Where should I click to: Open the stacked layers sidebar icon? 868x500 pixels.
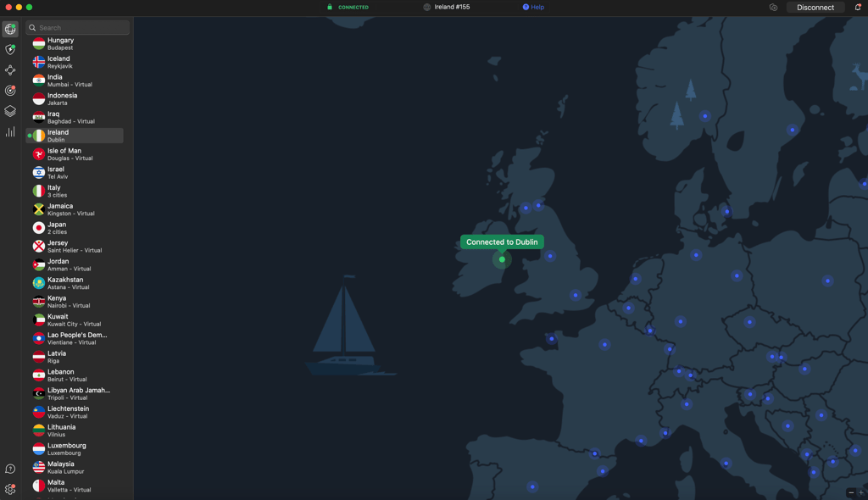10,111
